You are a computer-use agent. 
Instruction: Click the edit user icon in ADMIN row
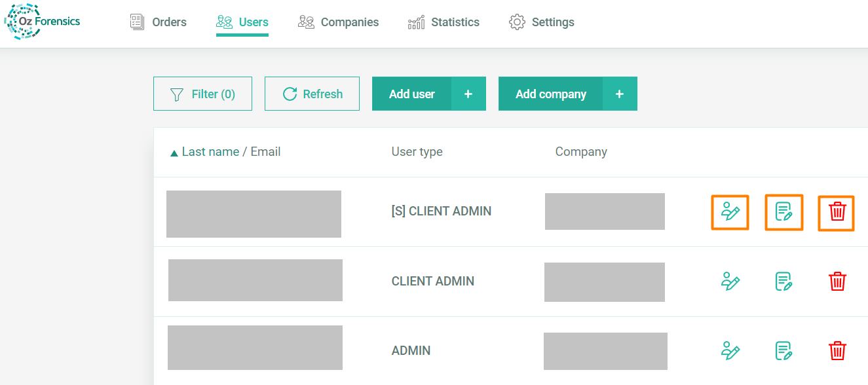(730, 351)
